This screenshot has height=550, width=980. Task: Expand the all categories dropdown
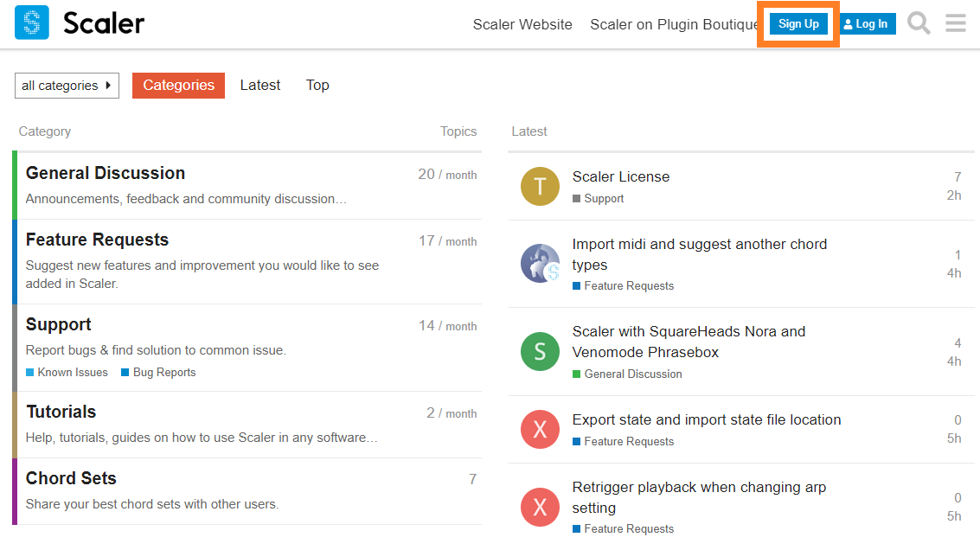tap(67, 86)
